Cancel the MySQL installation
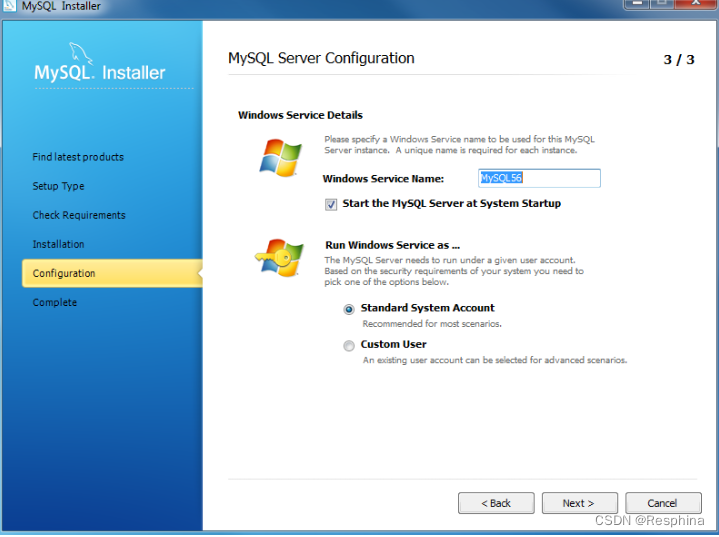Viewport: 719px width, 537px height. pos(663,503)
